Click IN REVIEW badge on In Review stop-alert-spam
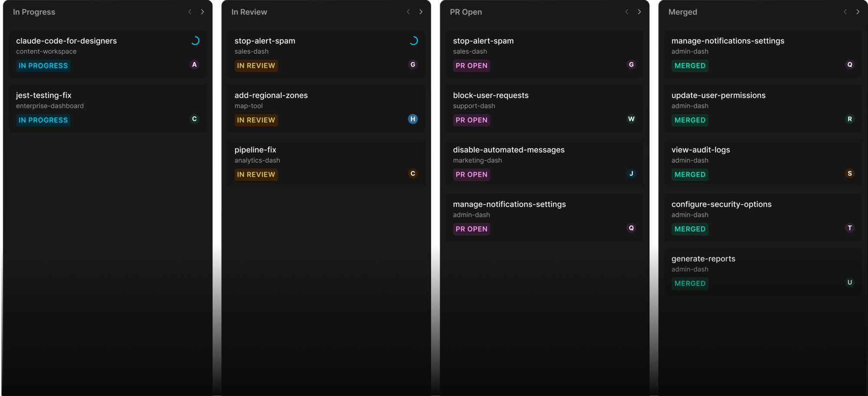Screen dimensions: 868x396 [256, 65]
